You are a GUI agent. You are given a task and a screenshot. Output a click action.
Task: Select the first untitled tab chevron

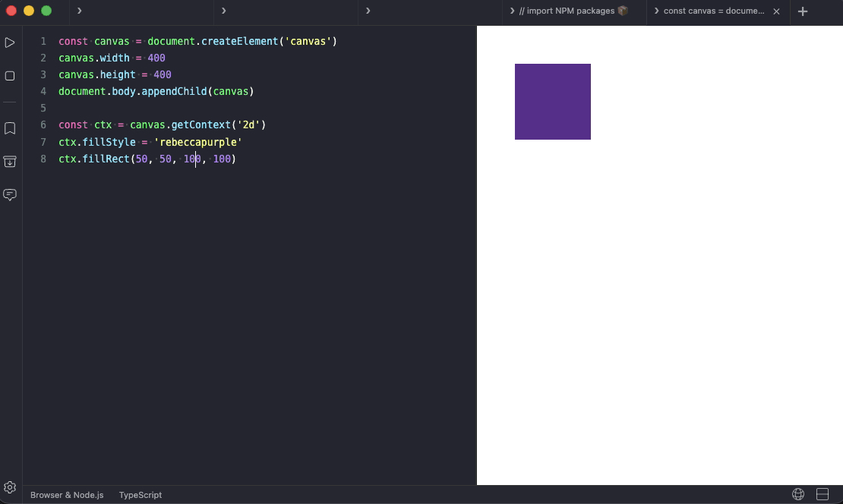click(x=80, y=11)
